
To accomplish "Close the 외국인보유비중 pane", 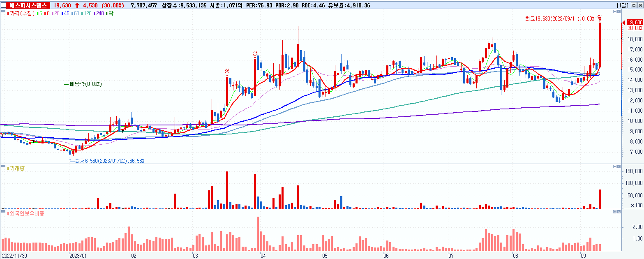I will coord(619,211).
